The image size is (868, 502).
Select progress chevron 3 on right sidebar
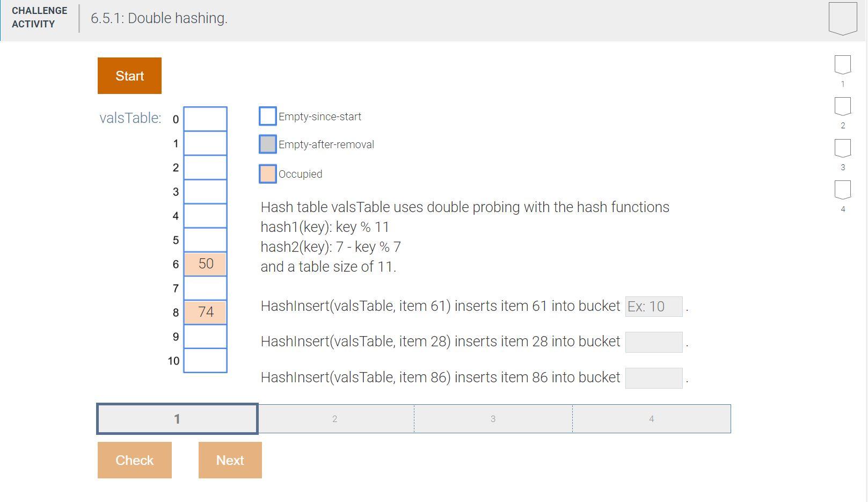pyautogui.click(x=843, y=148)
